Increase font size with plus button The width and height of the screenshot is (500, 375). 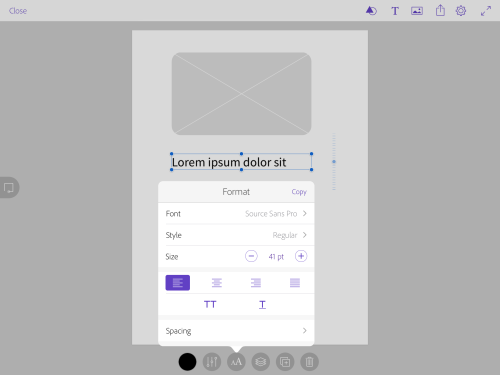[301, 256]
